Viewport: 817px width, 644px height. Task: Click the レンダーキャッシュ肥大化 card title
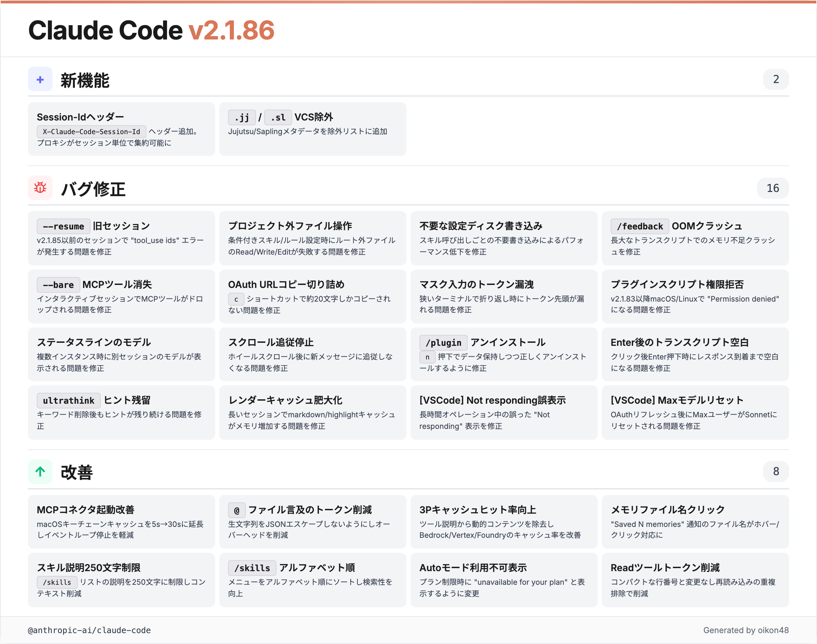click(x=285, y=400)
